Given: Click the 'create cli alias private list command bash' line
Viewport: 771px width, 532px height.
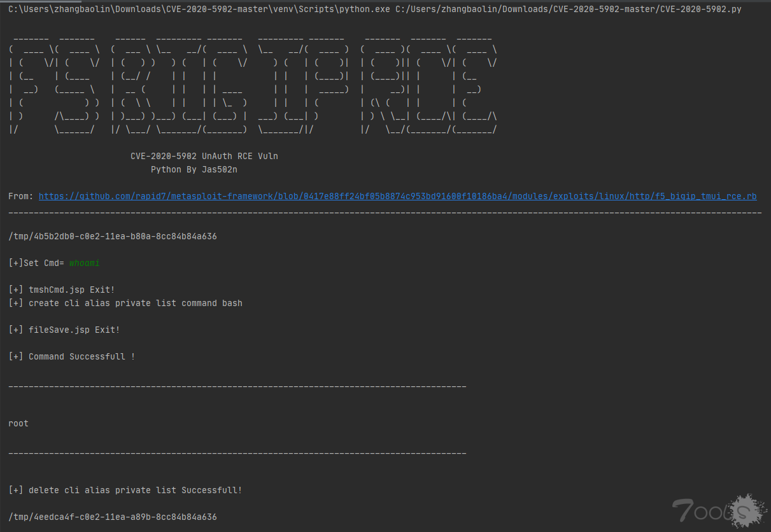Looking at the screenshot, I should coord(125,304).
